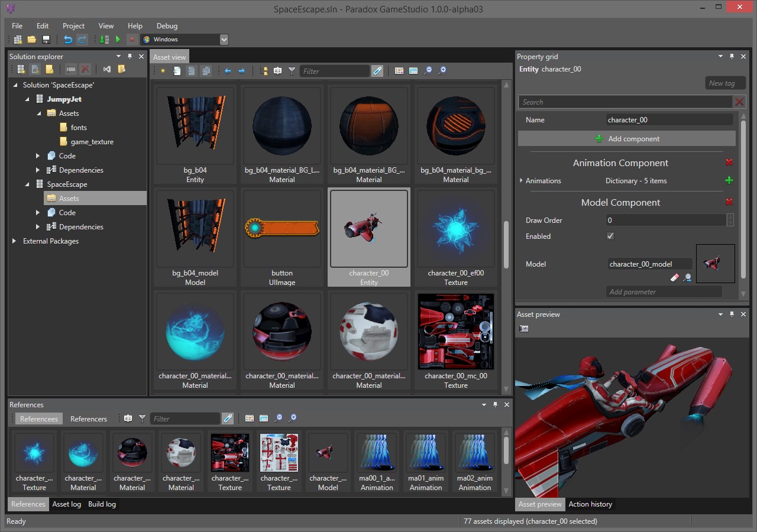This screenshot has width=757, height=532.
Task: Click the eraser icon beside the Model field
Action: [x=674, y=277]
